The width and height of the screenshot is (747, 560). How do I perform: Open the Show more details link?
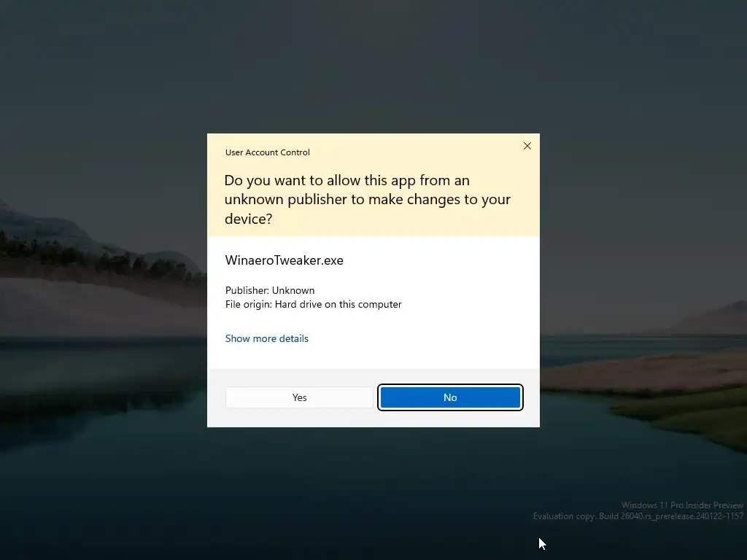click(267, 338)
